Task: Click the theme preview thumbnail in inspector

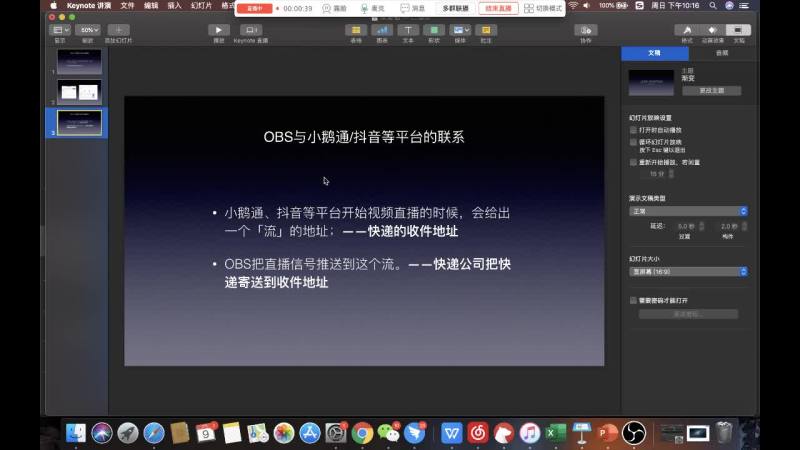Action: 652,83
